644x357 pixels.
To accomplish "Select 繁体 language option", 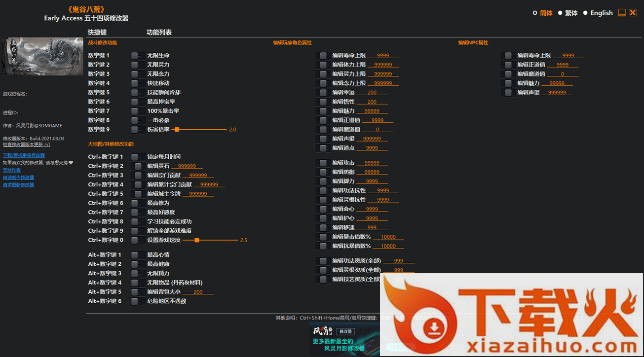I will click(x=568, y=13).
